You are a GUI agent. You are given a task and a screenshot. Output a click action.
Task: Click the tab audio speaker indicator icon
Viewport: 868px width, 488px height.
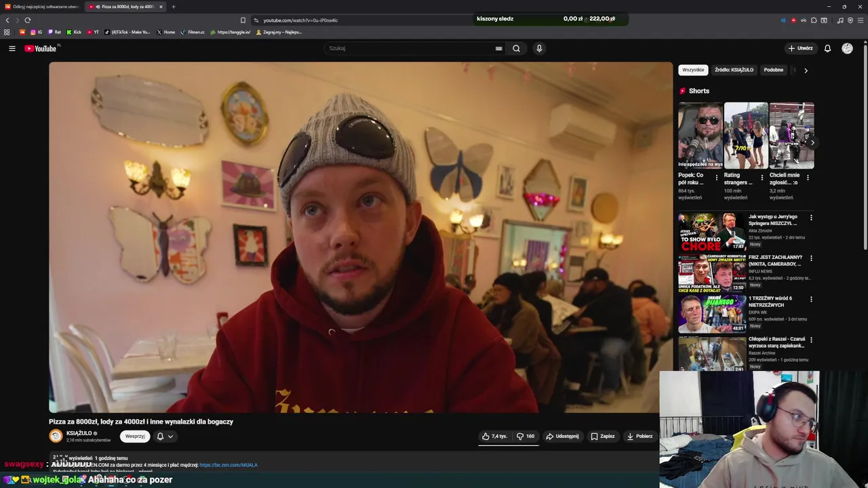(98, 7)
